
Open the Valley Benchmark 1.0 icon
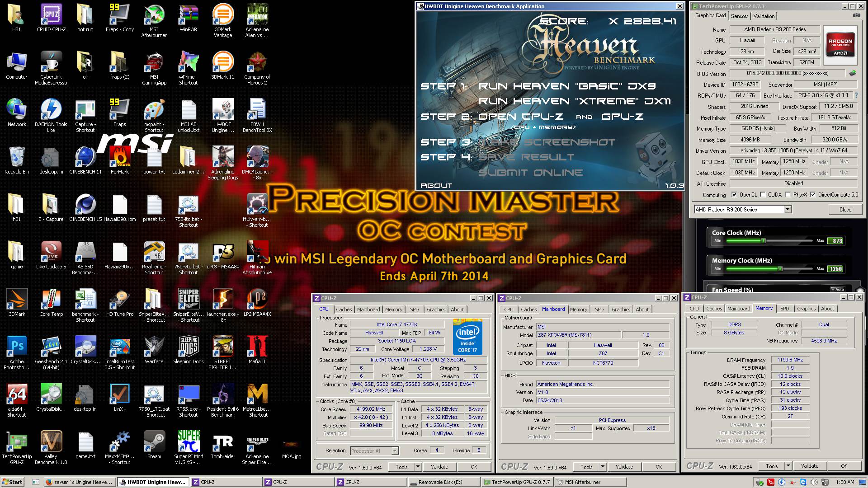[x=51, y=448]
